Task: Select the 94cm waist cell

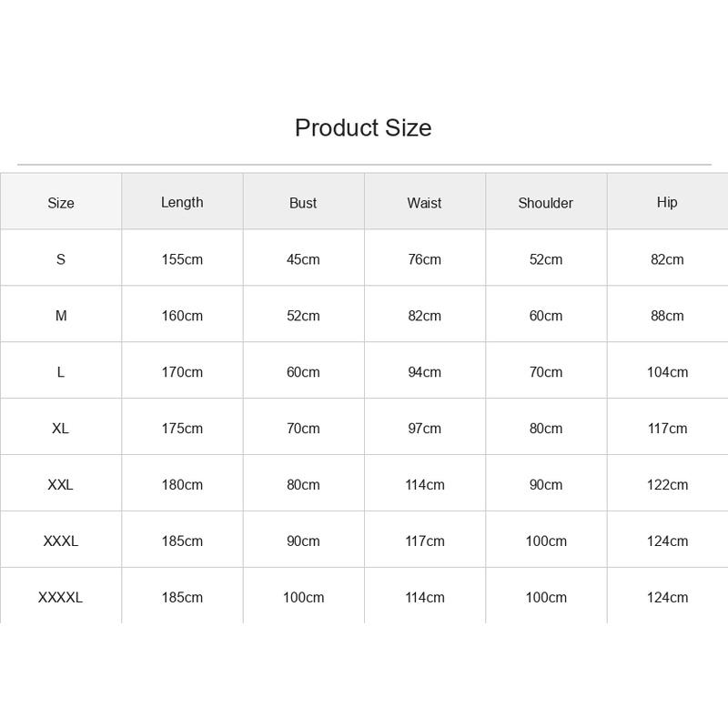Action: point(424,372)
